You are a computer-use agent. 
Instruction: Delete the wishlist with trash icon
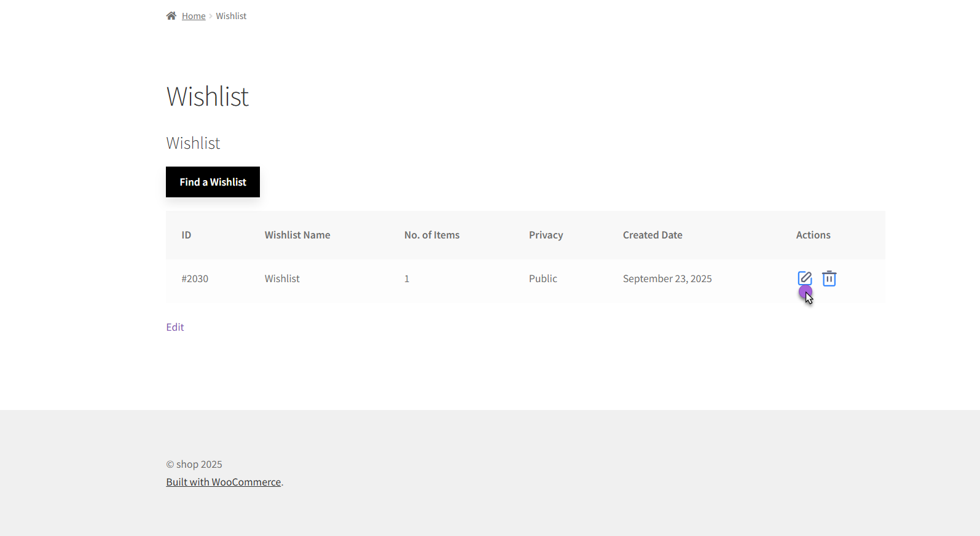[829, 278]
